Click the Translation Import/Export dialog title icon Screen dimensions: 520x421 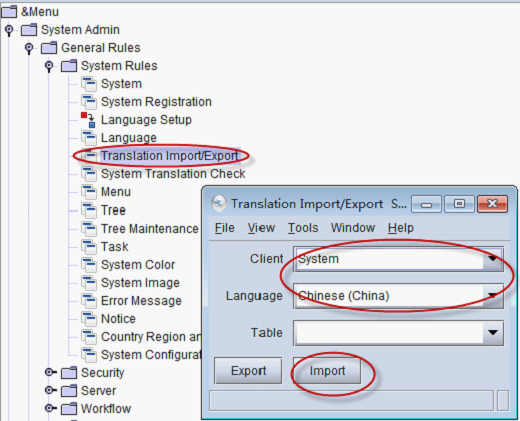[x=219, y=203]
